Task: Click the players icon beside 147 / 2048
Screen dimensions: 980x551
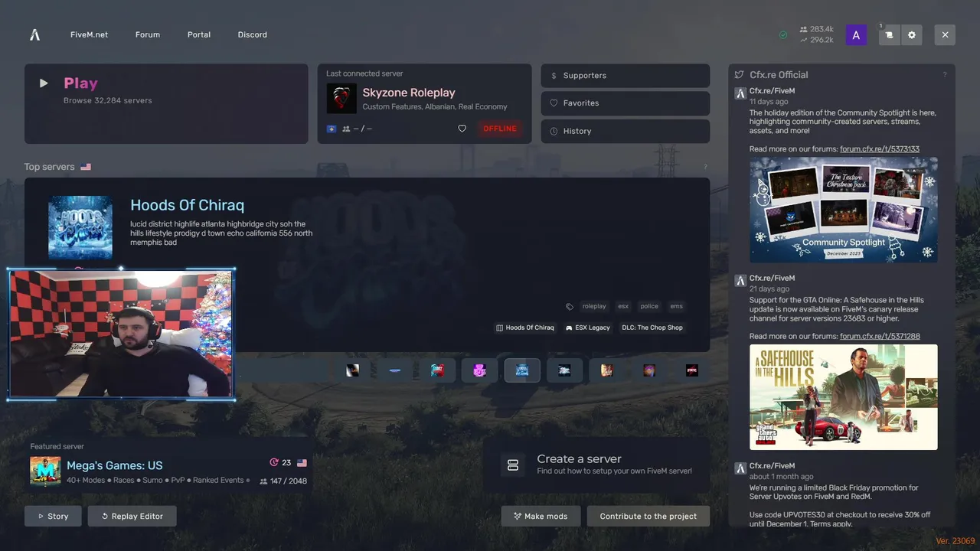Action: tap(263, 481)
